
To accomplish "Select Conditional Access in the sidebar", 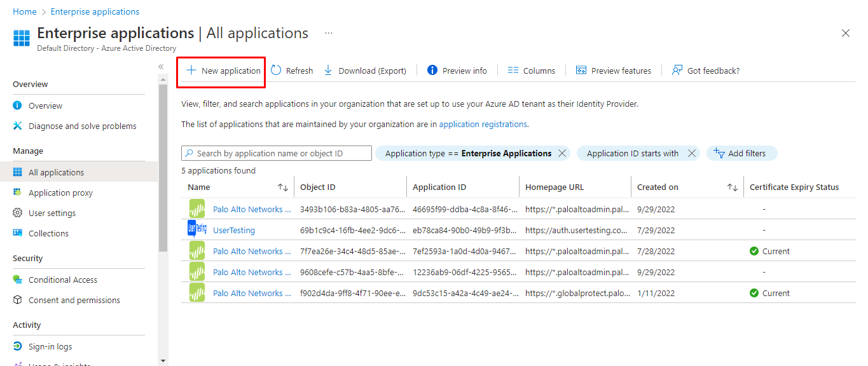I will [62, 280].
